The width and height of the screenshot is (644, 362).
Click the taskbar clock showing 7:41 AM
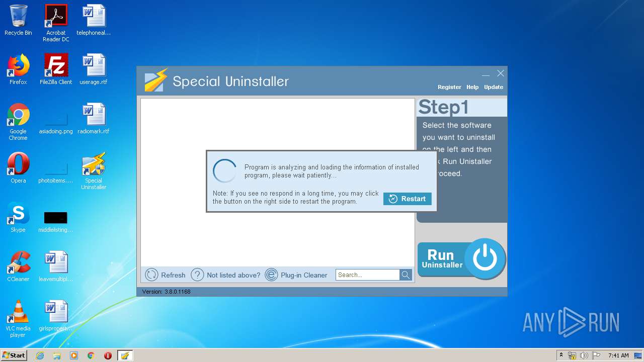pyautogui.click(x=618, y=355)
